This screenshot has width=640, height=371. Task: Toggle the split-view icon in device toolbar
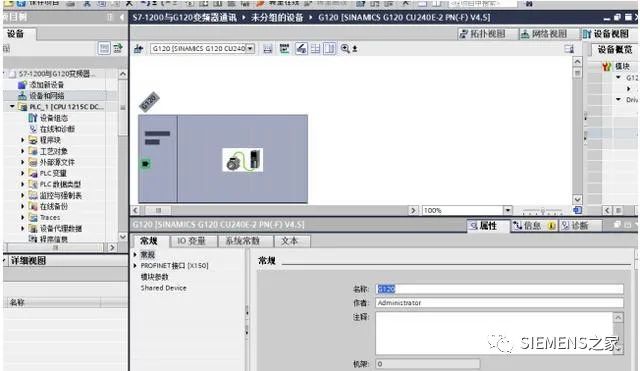coord(329,49)
